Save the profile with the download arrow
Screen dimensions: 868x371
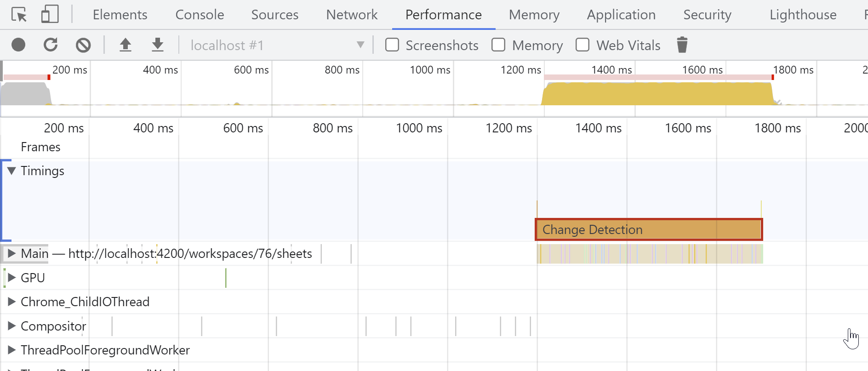158,45
